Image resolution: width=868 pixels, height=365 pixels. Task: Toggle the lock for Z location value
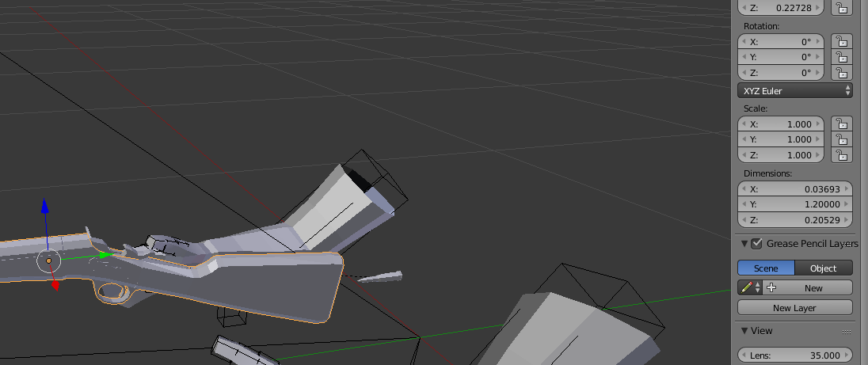[x=841, y=8]
